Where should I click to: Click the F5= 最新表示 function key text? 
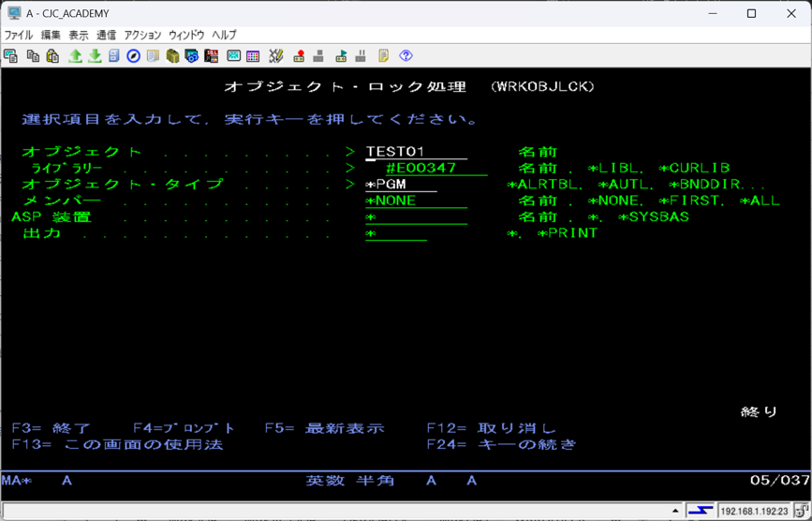click(325, 429)
